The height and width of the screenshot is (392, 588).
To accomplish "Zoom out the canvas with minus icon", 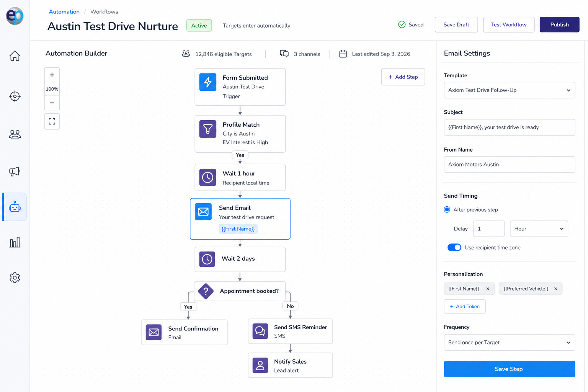I will click(52, 103).
